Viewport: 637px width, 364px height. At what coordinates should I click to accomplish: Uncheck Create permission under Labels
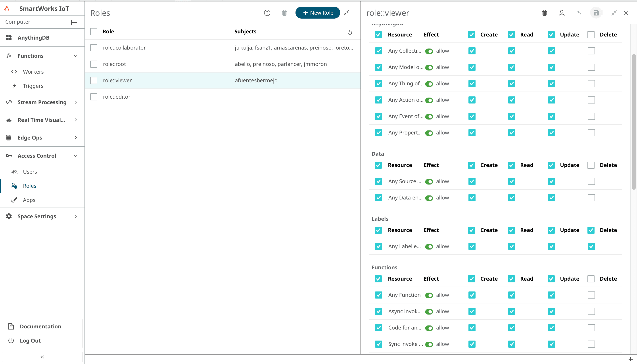click(471, 230)
